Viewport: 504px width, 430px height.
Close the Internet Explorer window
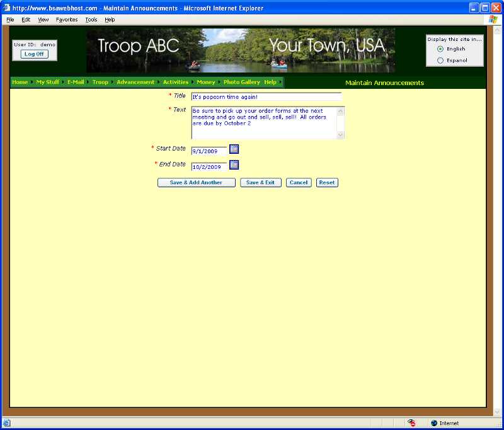pos(496,8)
